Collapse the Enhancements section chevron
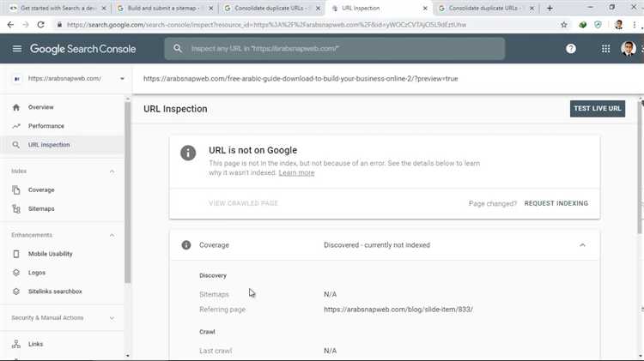The height and width of the screenshot is (361, 644). click(112, 235)
